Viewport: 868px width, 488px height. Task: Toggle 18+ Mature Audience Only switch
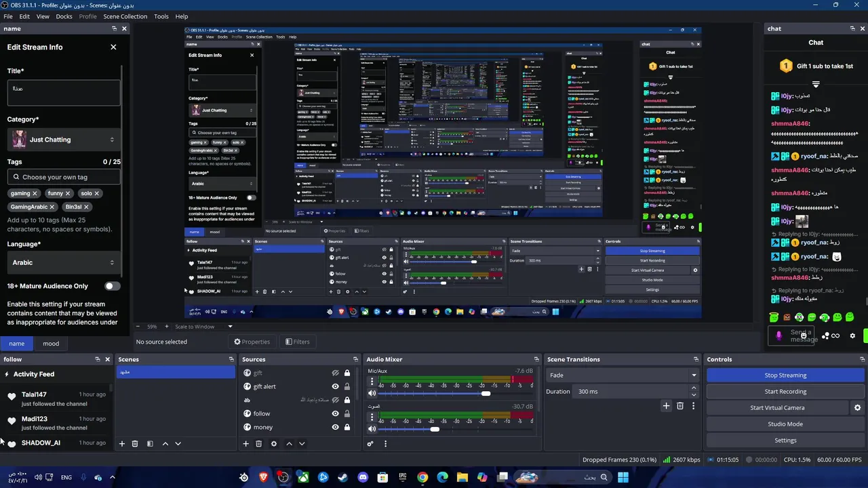click(x=113, y=286)
